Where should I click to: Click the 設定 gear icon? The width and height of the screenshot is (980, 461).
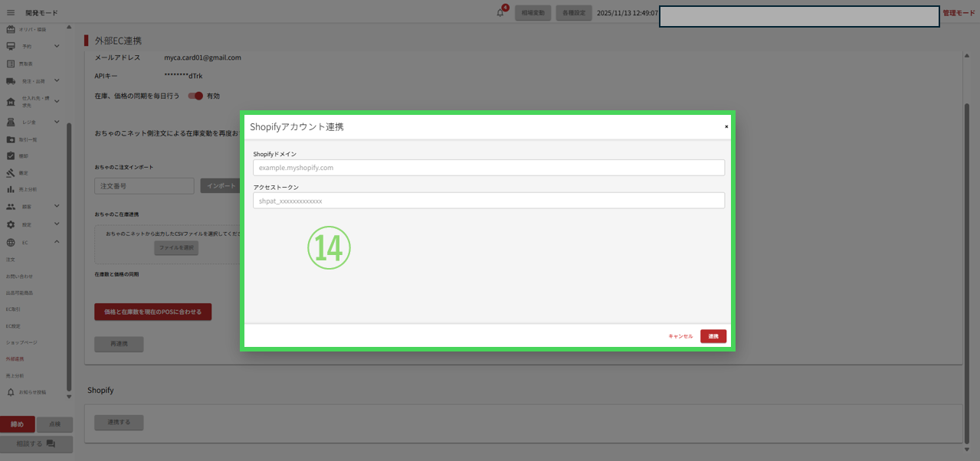click(11, 224)
